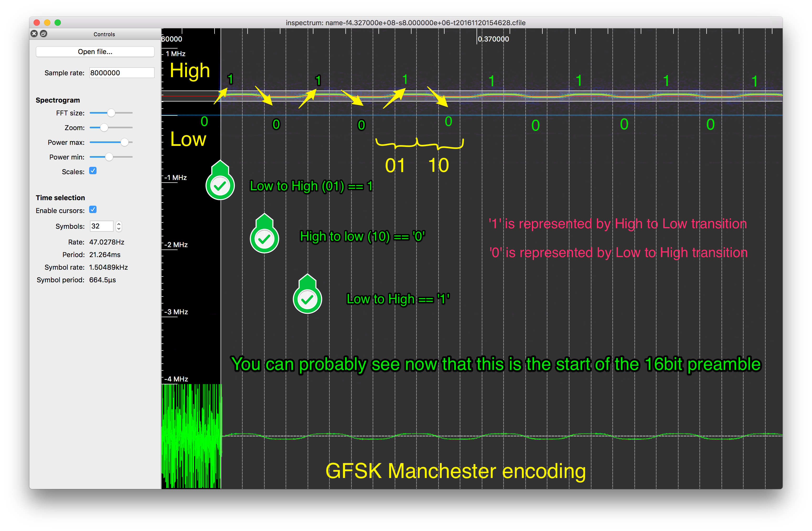The width and height of the screenshot is (812, 531).
Task: Toggle the Enable cursors checkbox
Action: 93,210
